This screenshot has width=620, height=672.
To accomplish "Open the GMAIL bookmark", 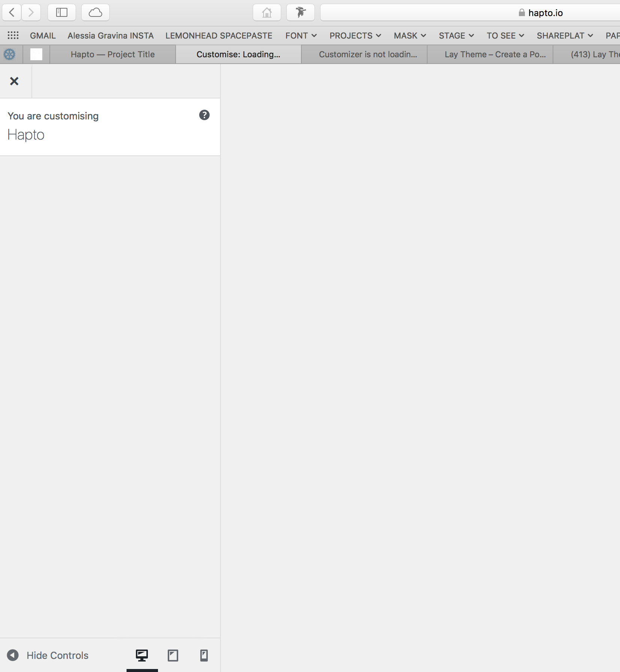I will click(43, 36).
